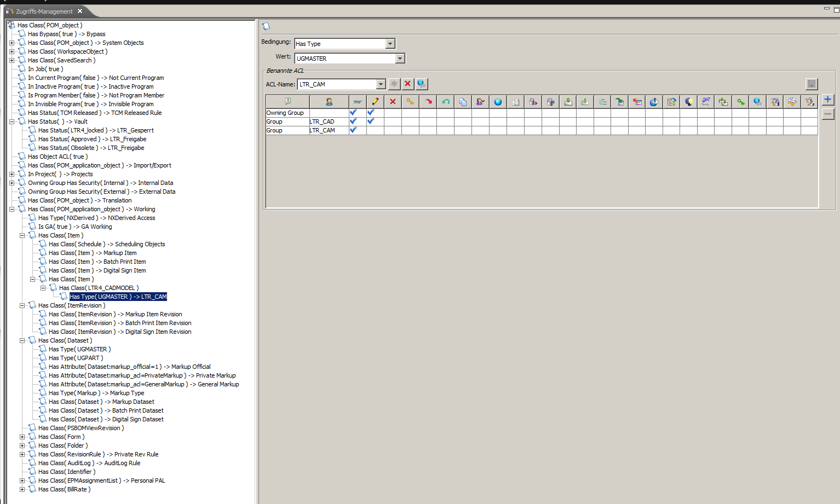Click the Read (glasses) privilege column icon
Viewport: 840px width, 504px height.
click(x=358, y=102)
